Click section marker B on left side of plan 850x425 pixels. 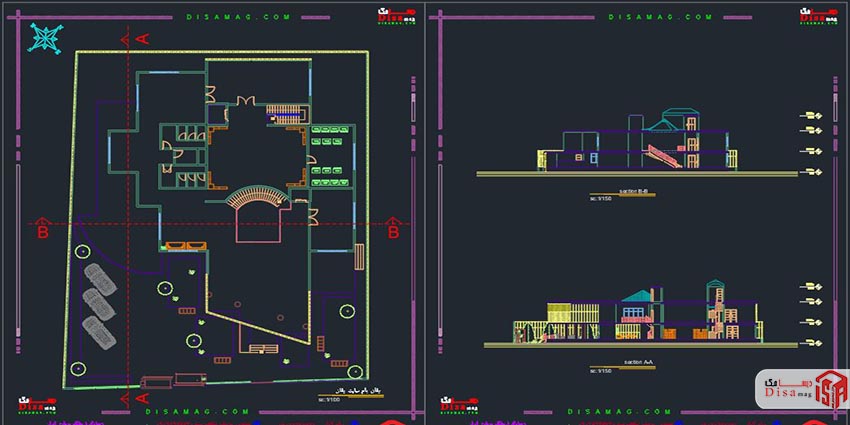pyautogui.click(x=43, y=232)
